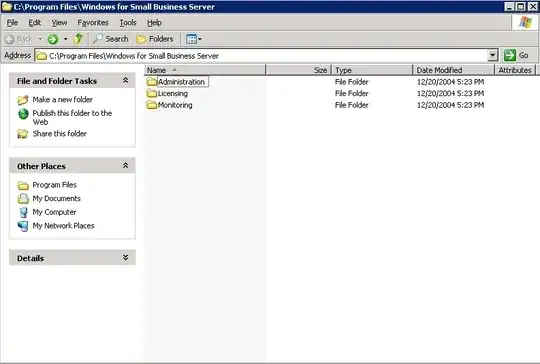The image size is (540, 364).
Task: Click the My Documents icon
Action: tap(23, 199)
